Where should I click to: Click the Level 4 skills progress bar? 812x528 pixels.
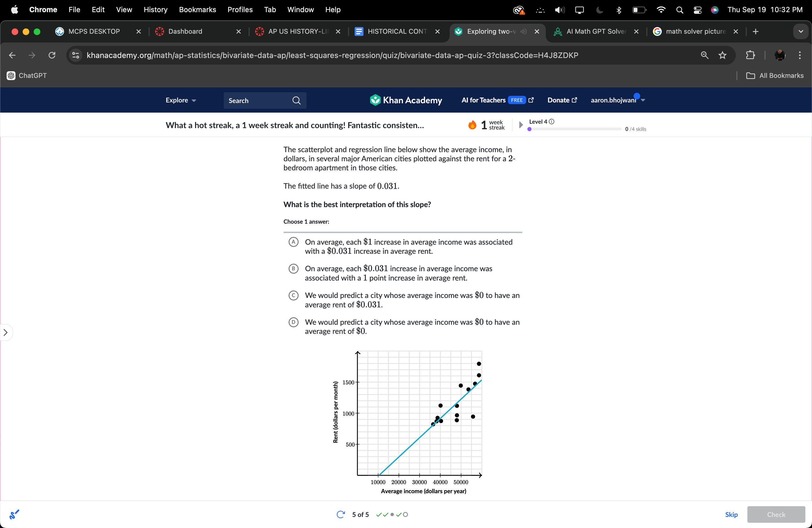point(574,129)
